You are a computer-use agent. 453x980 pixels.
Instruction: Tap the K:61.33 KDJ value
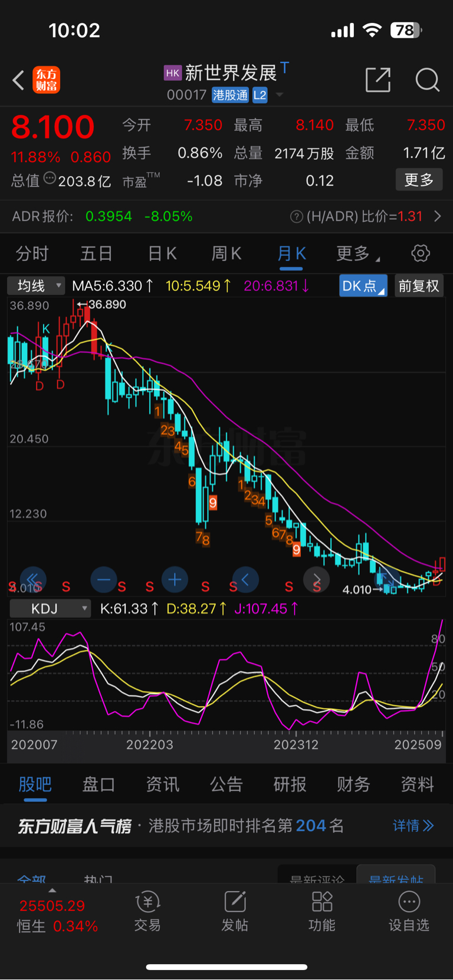(129, 608)
